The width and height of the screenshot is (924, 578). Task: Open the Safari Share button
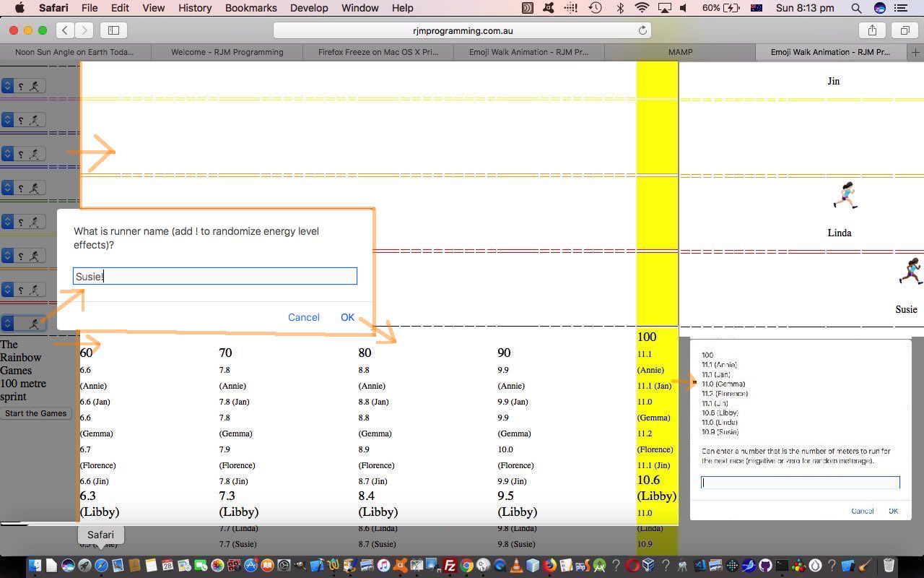(872, 30)
